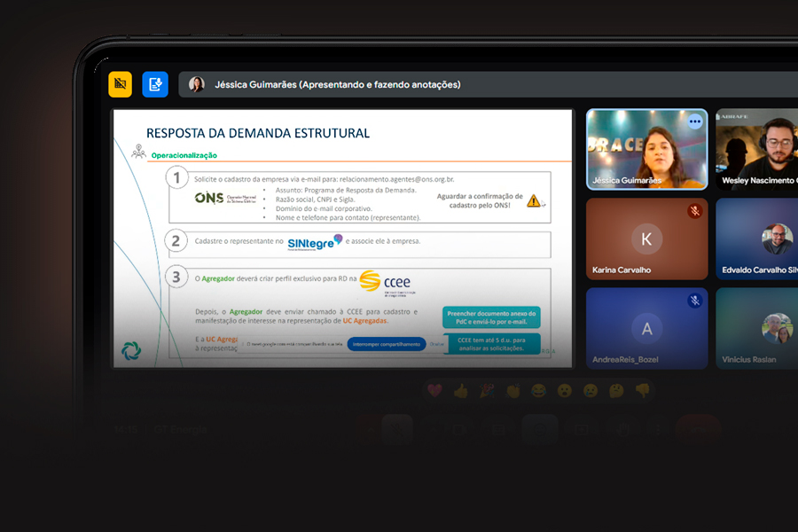
Task: Click the 'CCEE tem até 5 d.u.' teal box
Action: click(491, 344)
